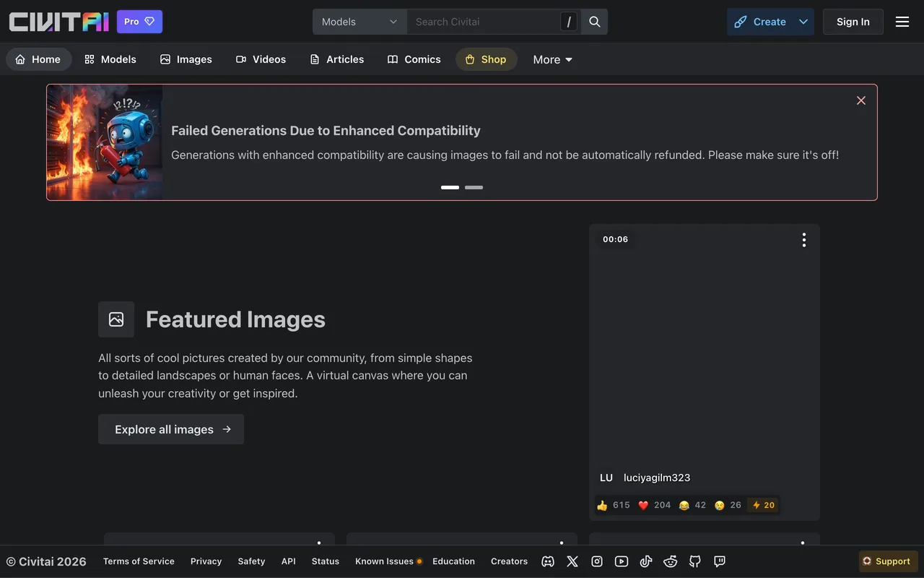Expand the More navigation menu
The image size is (924, 578).
(553, 59)
